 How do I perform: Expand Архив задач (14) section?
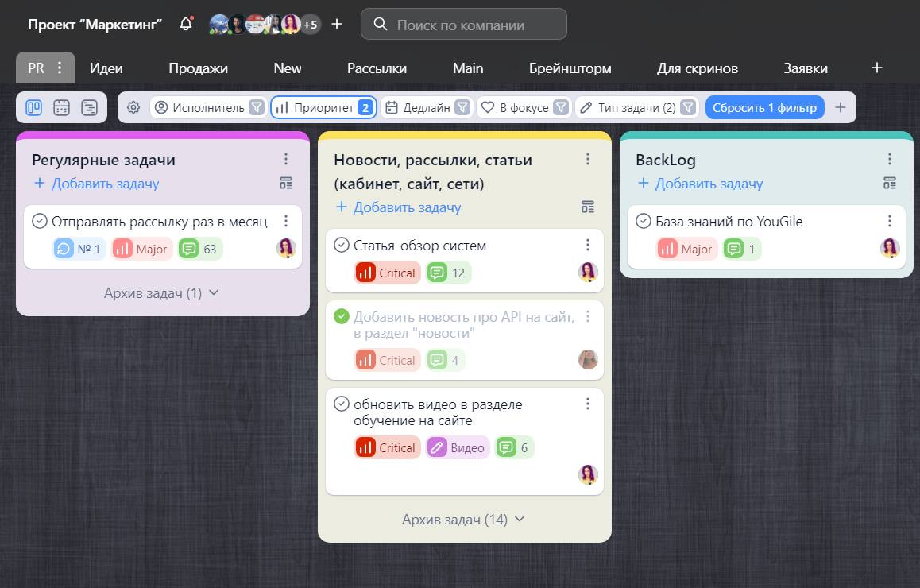point(463,520)
